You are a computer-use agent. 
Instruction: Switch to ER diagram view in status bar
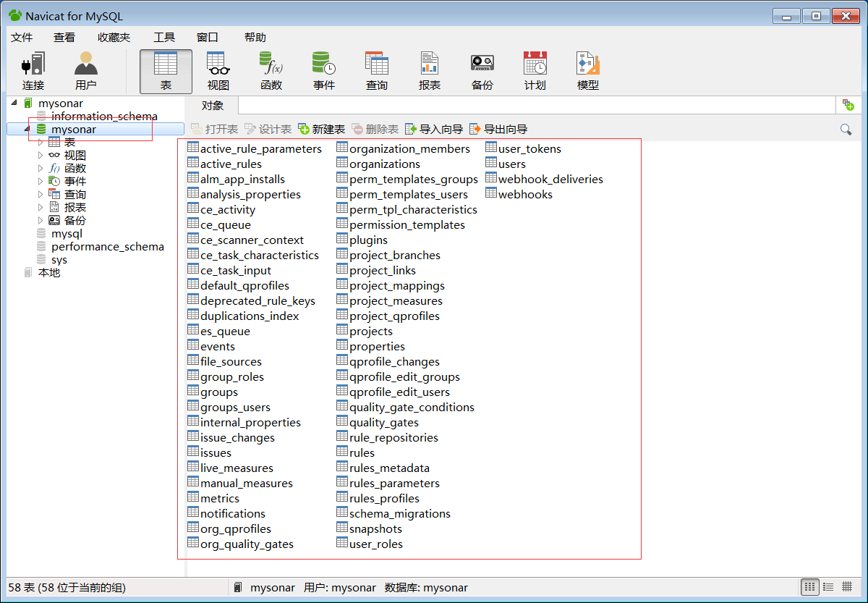[847, 586]
